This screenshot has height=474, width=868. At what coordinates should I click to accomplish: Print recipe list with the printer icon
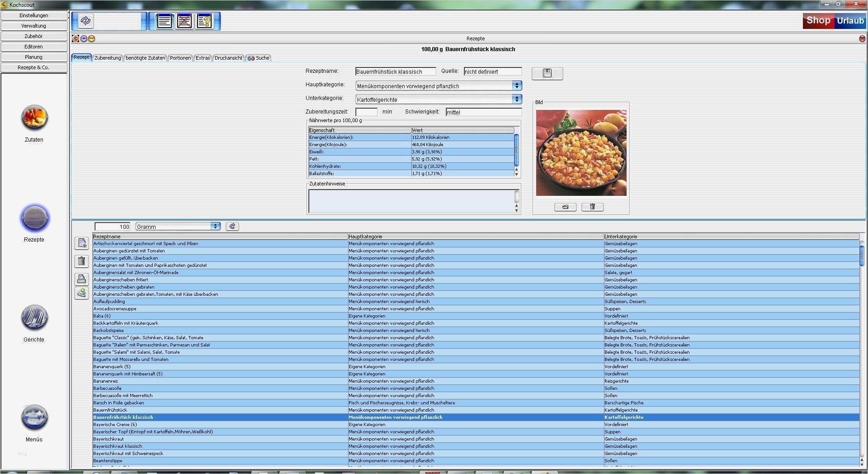[x=82, y=279]
